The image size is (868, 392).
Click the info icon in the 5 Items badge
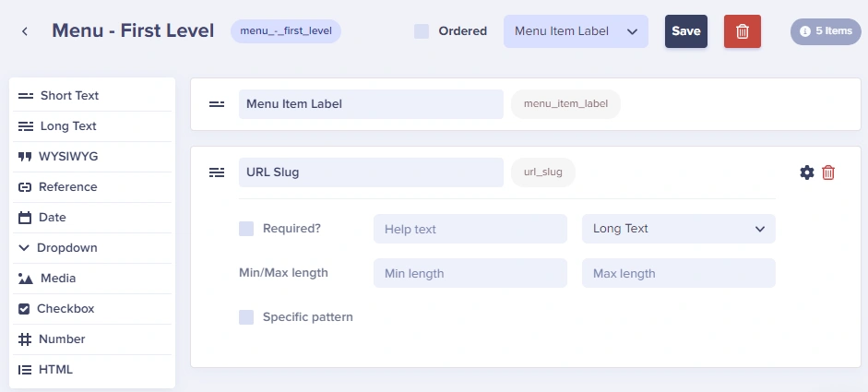coord(805,31)
